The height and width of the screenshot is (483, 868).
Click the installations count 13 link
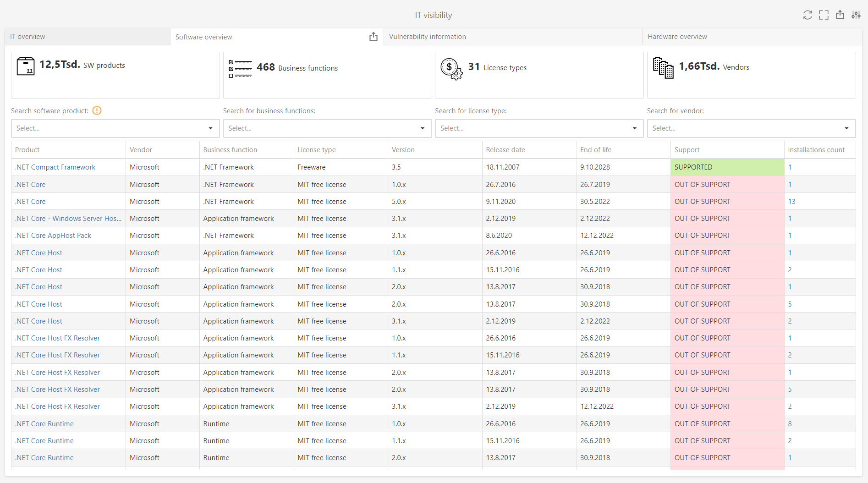click(792, 201)
